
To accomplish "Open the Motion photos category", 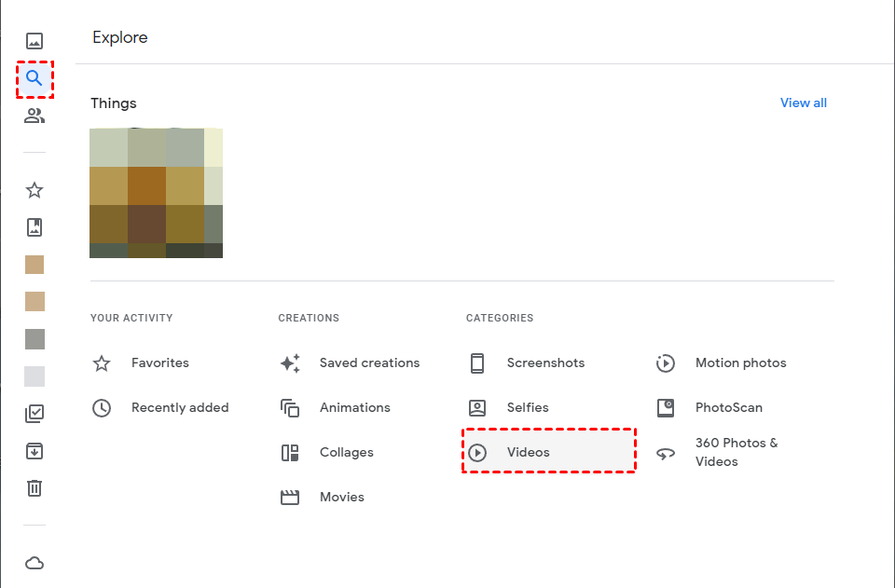I will [x=740, y=362].
